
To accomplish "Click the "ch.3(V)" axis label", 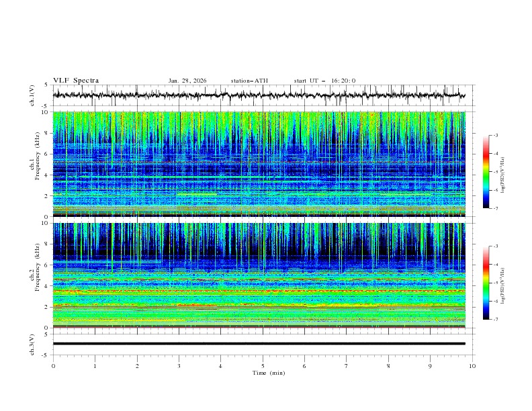I will (x=32, y=345).
